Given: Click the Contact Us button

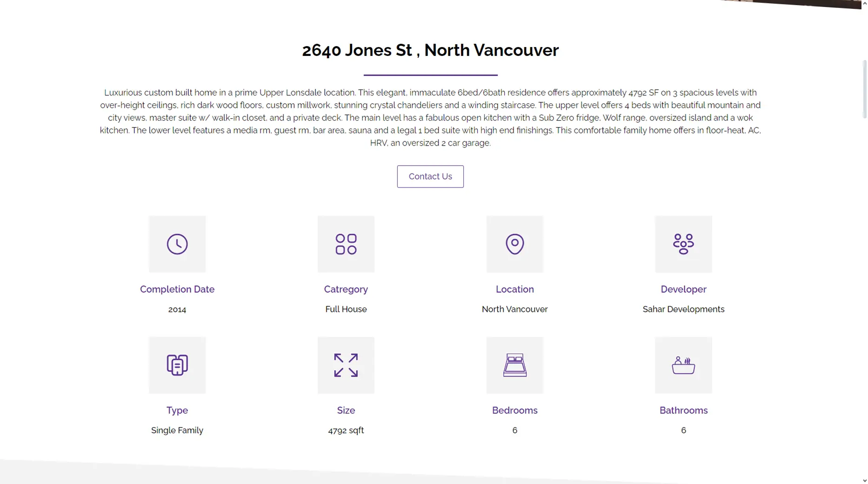Looking at the screenshot, I should [x=430, y=176].
